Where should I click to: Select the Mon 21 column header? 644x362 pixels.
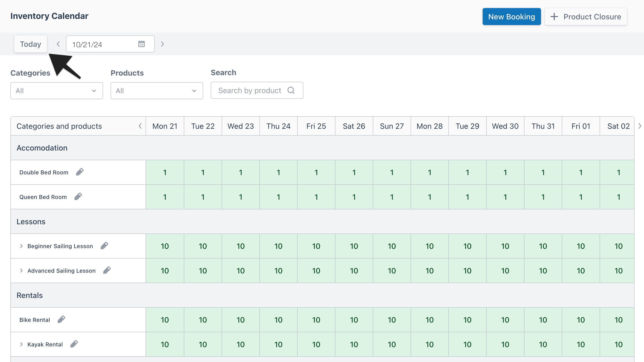pos(165,126)
